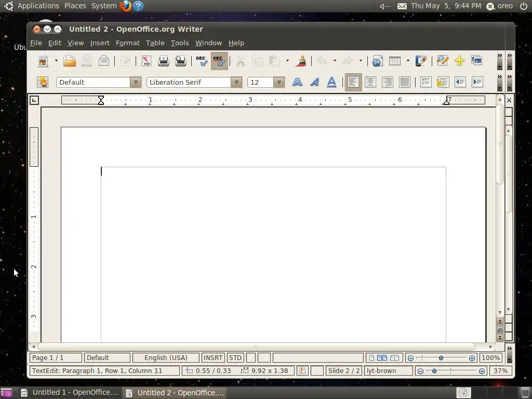532x399 pixels.
Task: Open the Insert menu
Action: click(100, 43)
